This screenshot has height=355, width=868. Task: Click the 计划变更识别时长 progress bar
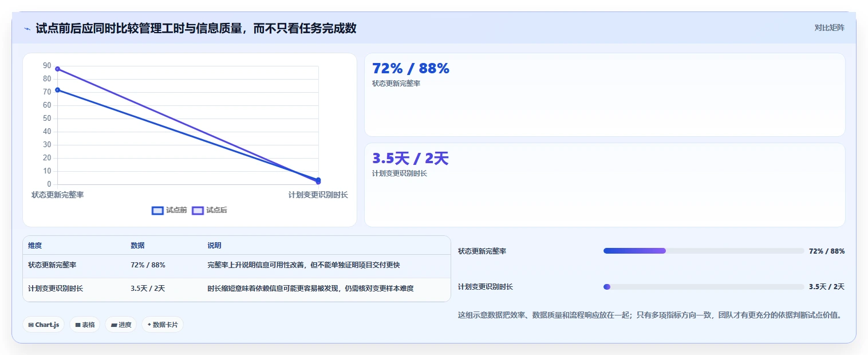click(704, 287)
